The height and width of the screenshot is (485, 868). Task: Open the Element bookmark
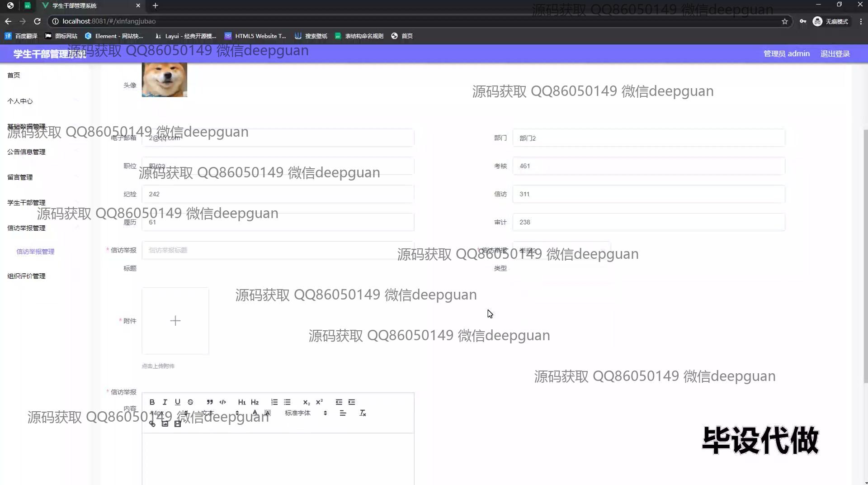point(114,36)
